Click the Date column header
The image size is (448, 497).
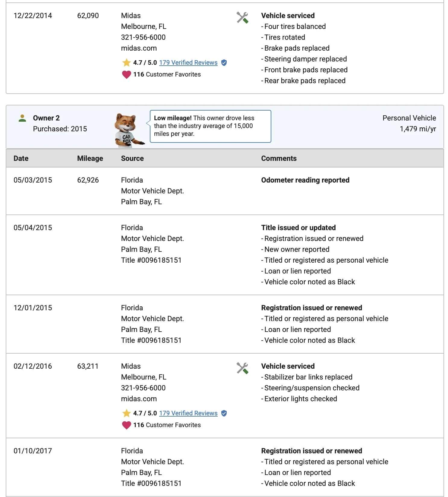pos(21,158)
